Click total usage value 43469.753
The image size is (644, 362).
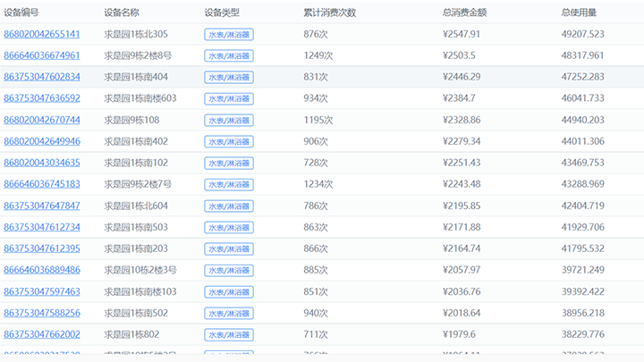[x=583, y=163]
